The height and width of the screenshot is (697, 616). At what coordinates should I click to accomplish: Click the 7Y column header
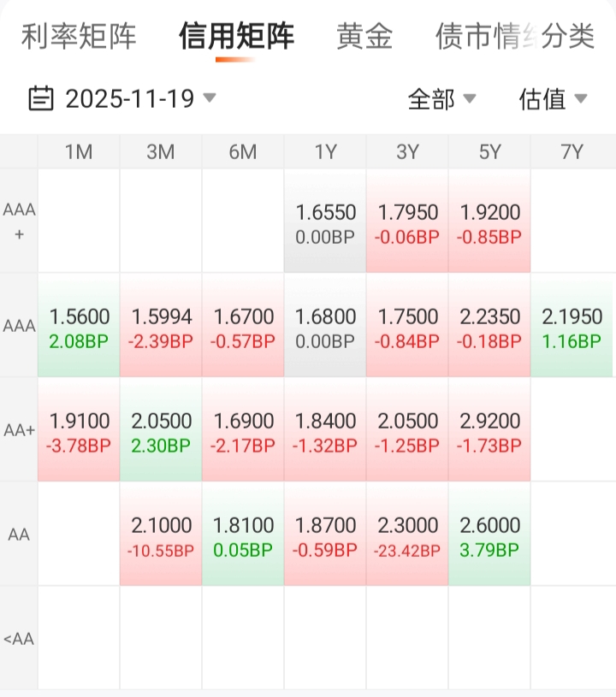click(x=572, y=152)
